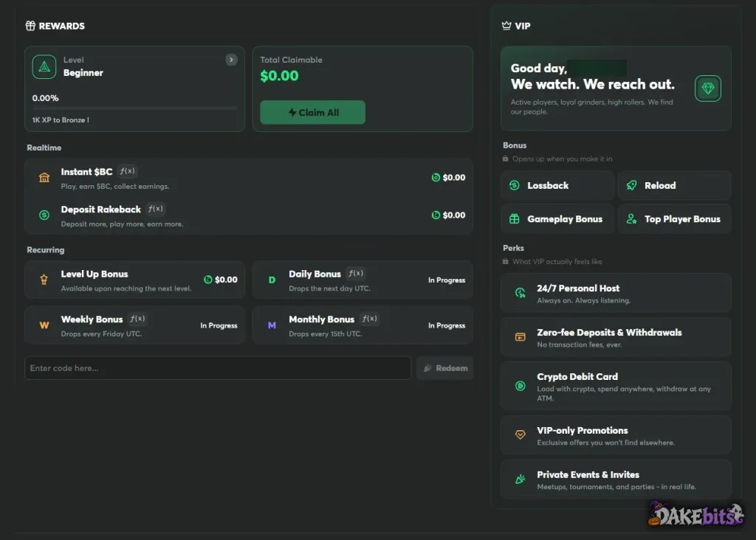
Task: Click the 'Realtime' section heading
Action: coord(44,148)
